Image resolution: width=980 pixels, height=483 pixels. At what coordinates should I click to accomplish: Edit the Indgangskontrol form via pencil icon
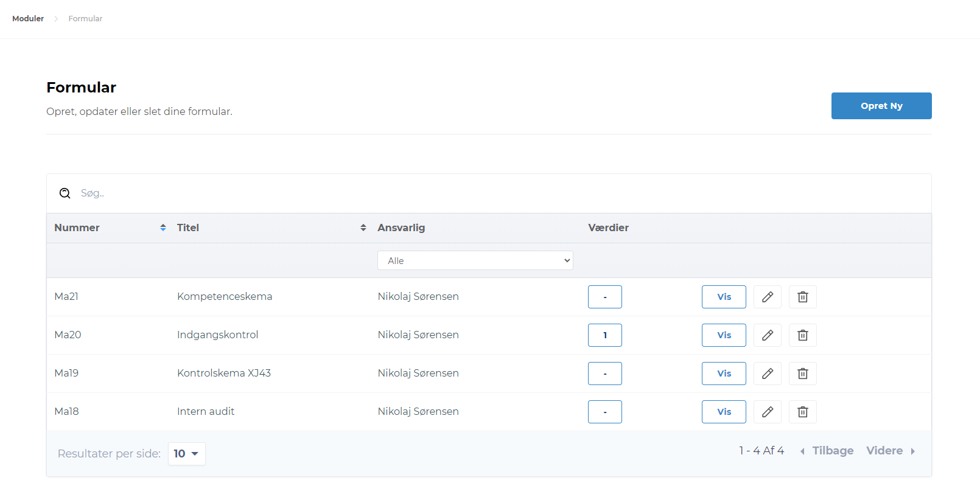pyautogui.click(x=767, y=335)
